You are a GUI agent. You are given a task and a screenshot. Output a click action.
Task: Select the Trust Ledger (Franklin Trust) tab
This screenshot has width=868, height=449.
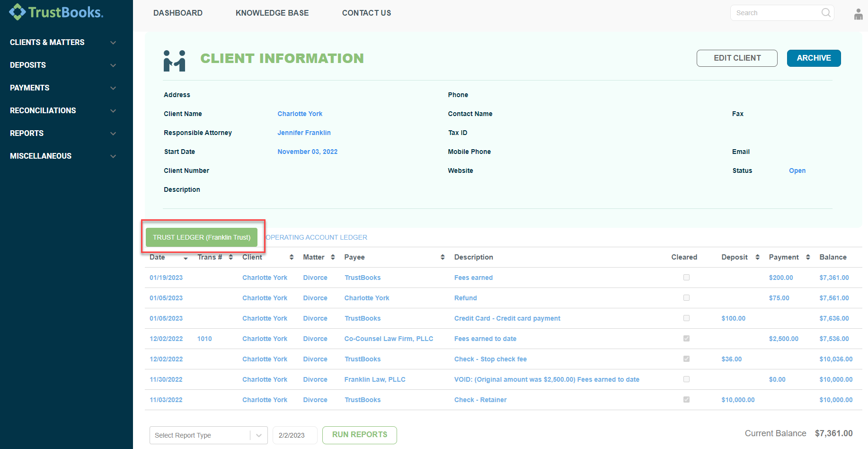(x=202, y=237)
